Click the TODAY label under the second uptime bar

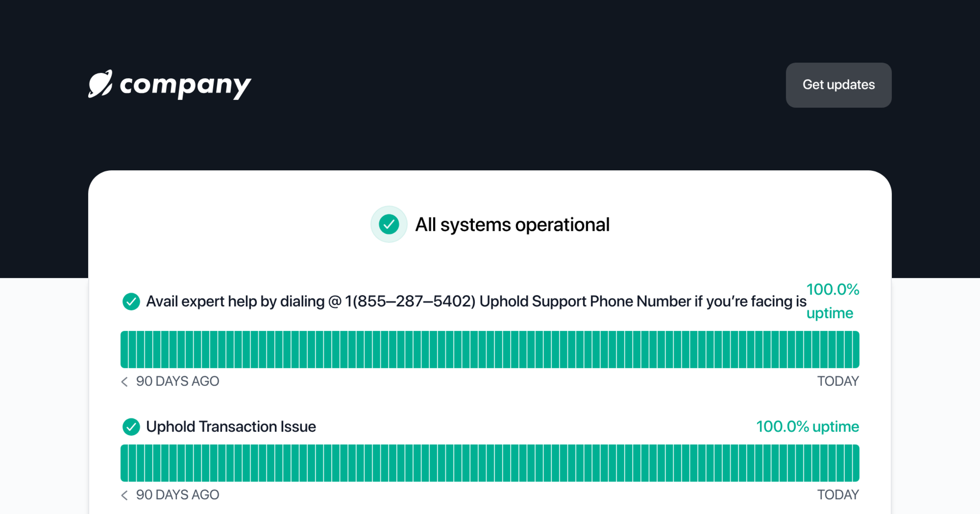tap(838, 495)
